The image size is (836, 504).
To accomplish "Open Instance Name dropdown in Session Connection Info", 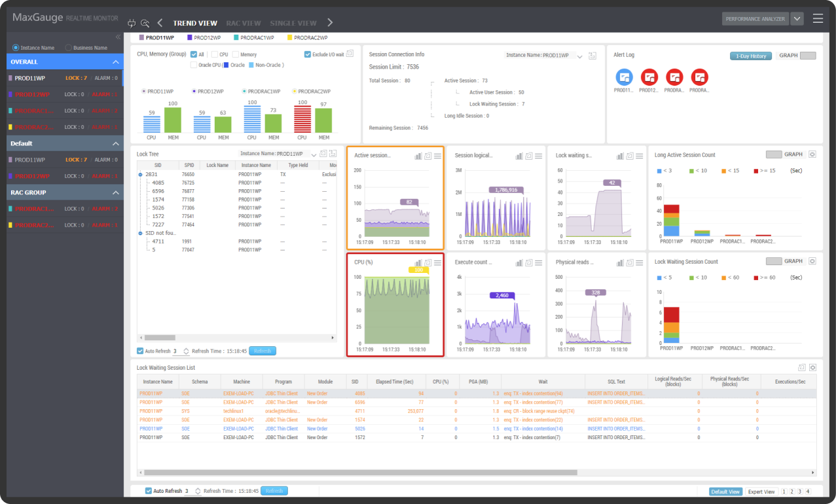I will 579,56.
